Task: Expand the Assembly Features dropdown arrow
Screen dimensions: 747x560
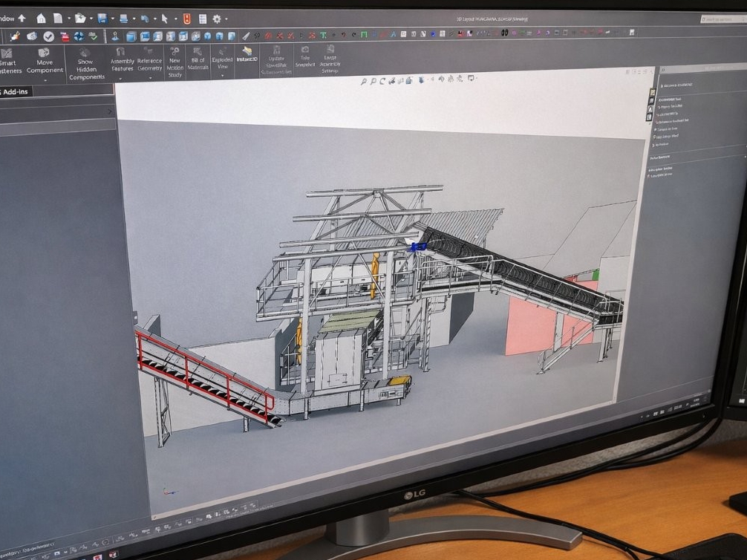Action: (120, 79)
